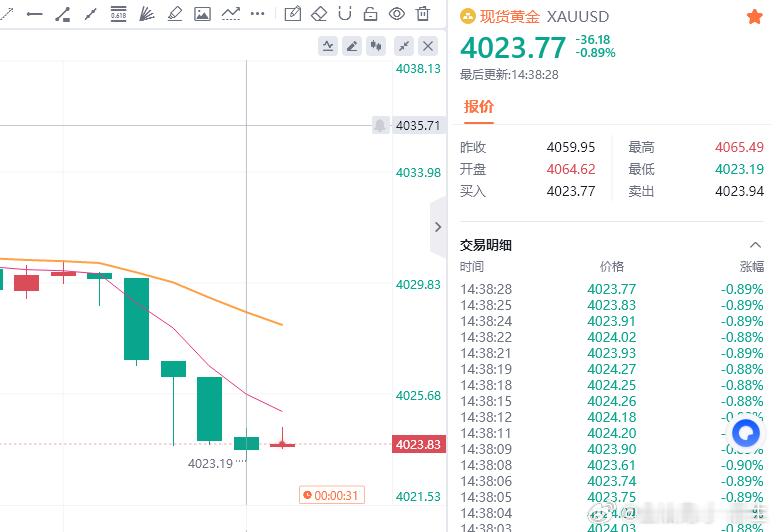
Task: Select the trade row at 14:38:06
Action: 612,481
